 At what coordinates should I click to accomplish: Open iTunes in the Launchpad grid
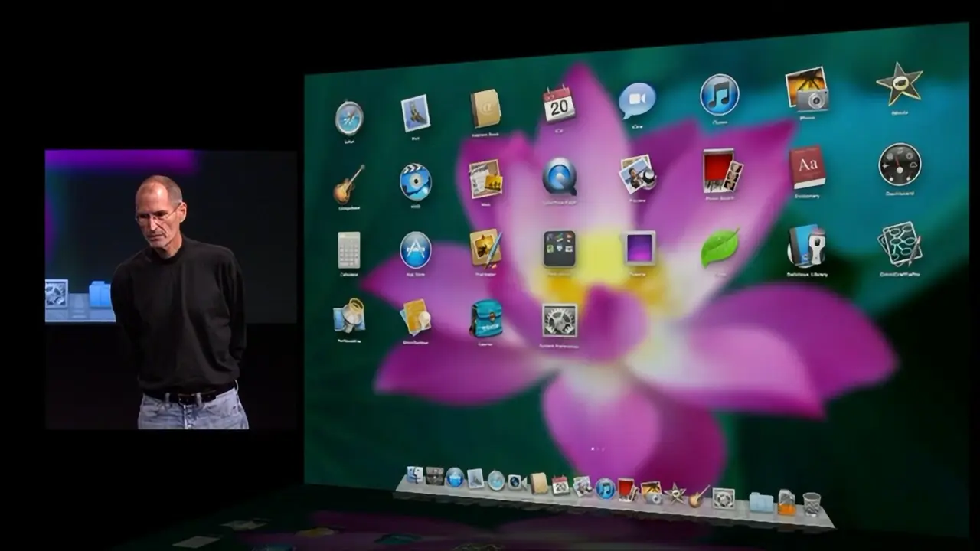(720, 95)
